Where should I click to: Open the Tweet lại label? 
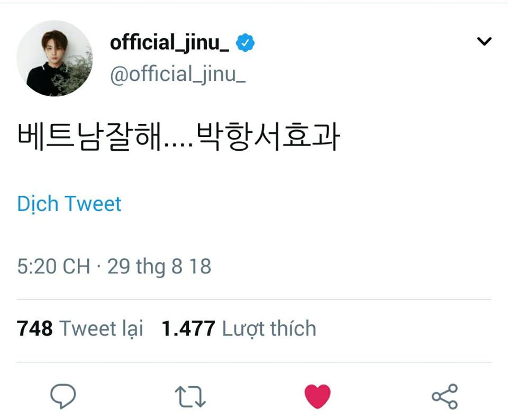pyautogui.click(x=101, y=328)
